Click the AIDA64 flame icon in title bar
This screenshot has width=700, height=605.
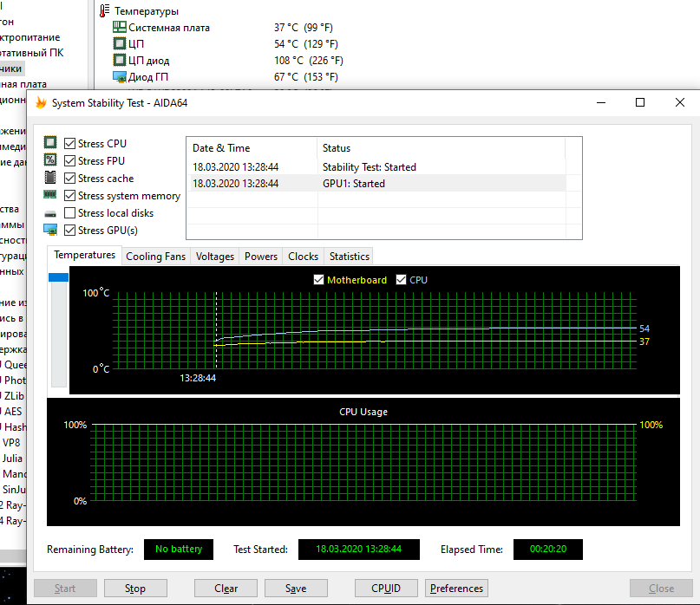click(x=41, y=102)
